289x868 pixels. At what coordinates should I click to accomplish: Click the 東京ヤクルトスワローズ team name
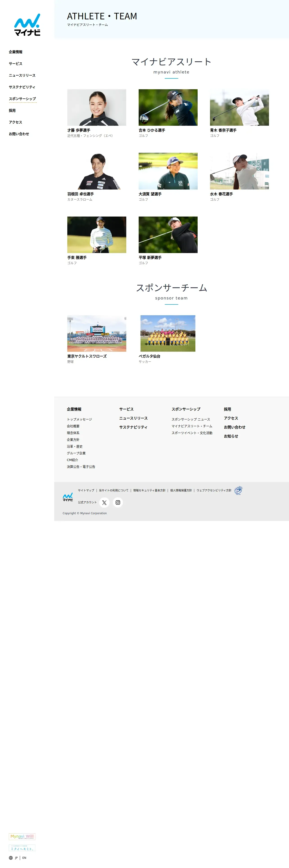(87, 356)
